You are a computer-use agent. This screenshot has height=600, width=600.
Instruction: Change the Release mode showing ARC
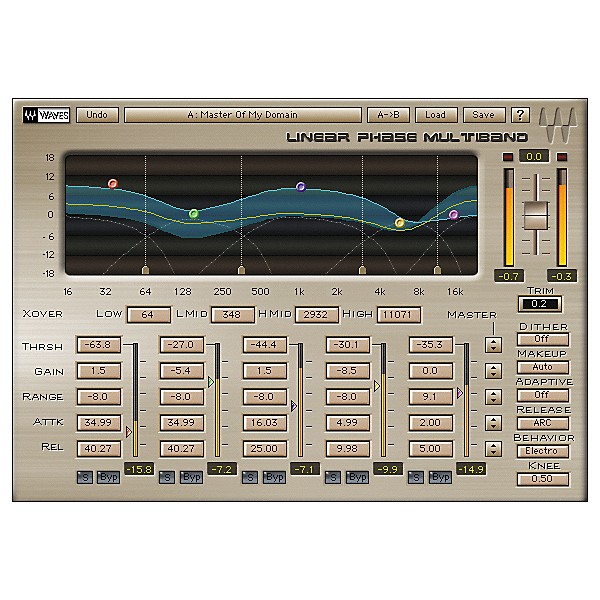coord(543,423)
